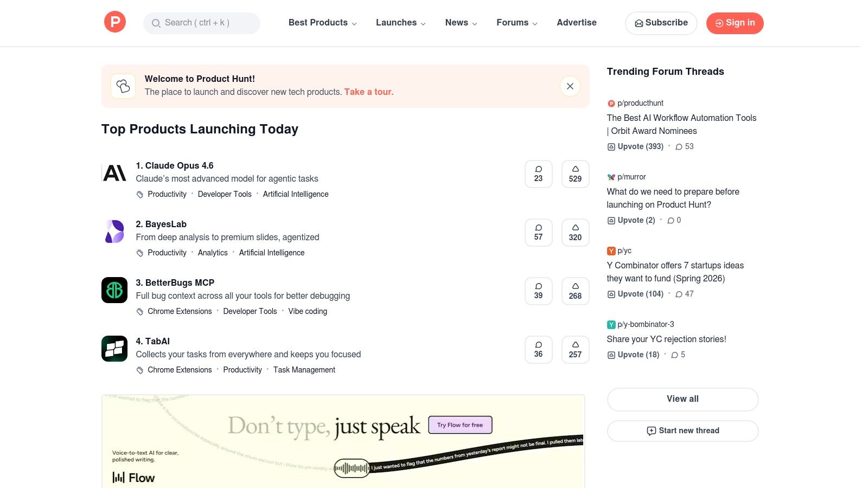Select Productivity tag under BayesLab

pos(167,253)
